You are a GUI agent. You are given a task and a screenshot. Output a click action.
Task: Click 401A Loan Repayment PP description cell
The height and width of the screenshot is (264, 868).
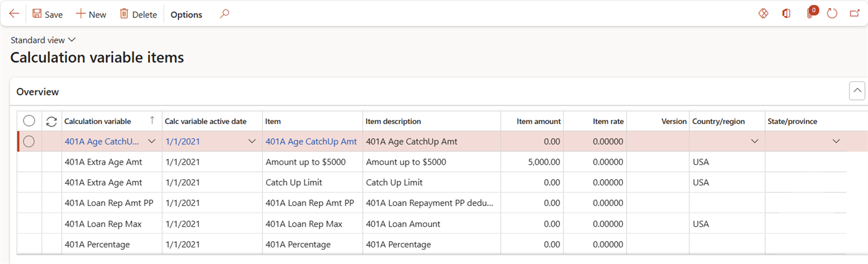(x=432, y=203)
